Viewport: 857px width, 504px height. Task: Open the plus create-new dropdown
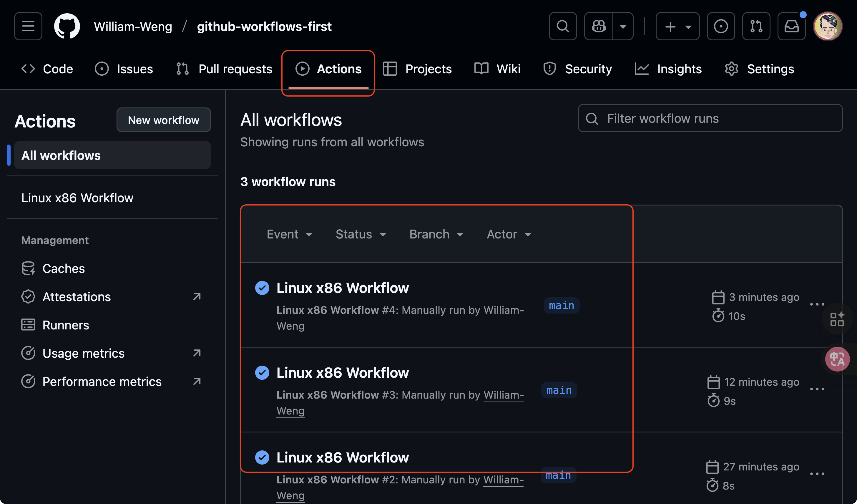[677, 26]
